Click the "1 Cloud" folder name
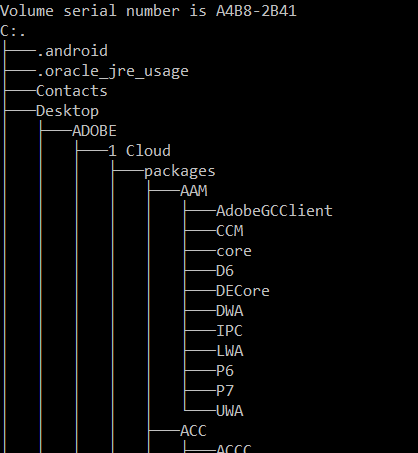The height and width of the screenshot is (453, 418). 139,151
